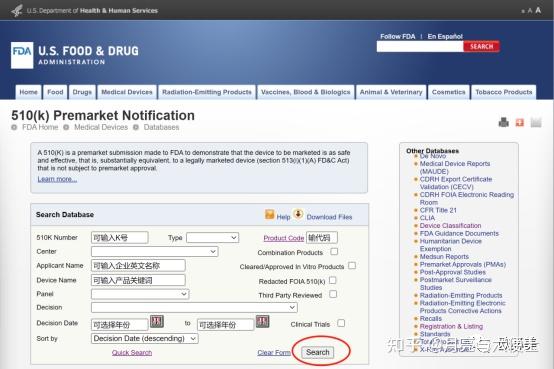554x369 pixels.
Task: Open the Home tab
Action: 29,92
